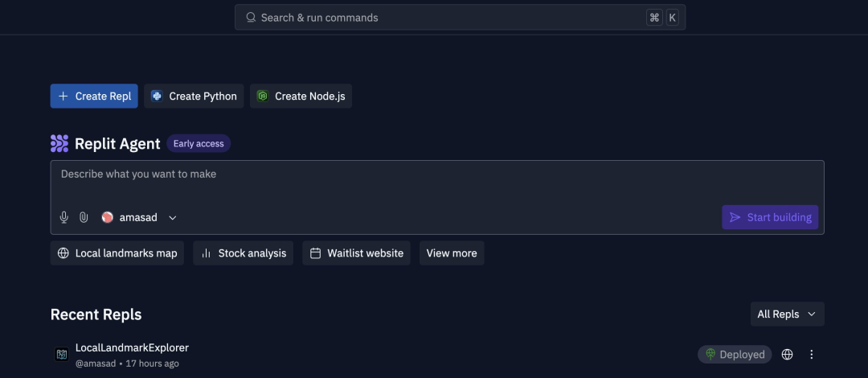
Task: Click the LocalLandmarkExplorer repl icon
Action: (x=61, y=354)
